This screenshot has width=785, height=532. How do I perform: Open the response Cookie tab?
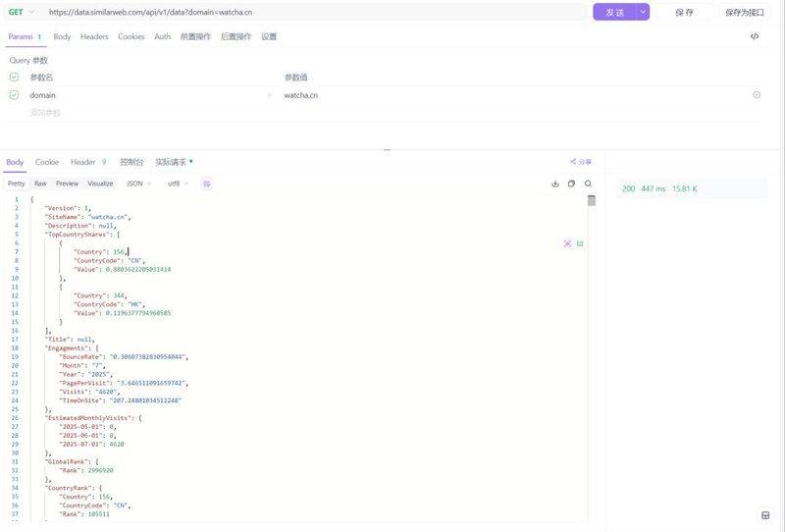pos(47,162)
